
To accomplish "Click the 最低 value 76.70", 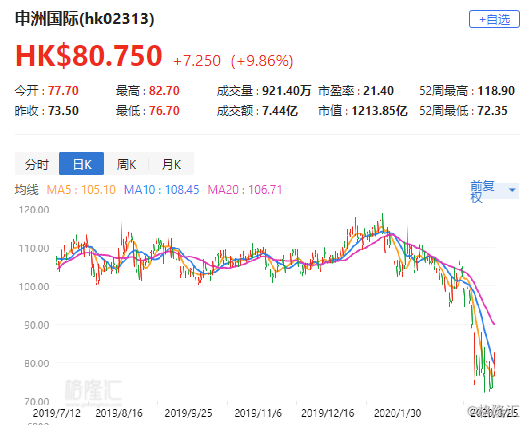I will point(164,111).
